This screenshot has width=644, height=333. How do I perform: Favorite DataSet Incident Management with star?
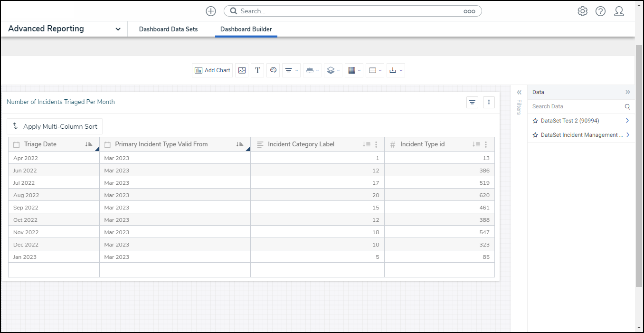pyautogui.click(x=535, y=135)
